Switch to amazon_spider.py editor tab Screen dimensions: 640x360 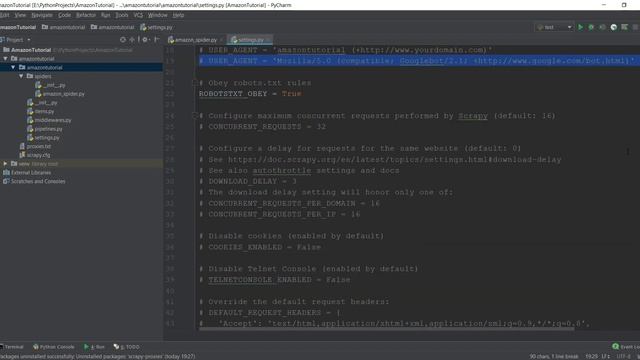point(195,40)
